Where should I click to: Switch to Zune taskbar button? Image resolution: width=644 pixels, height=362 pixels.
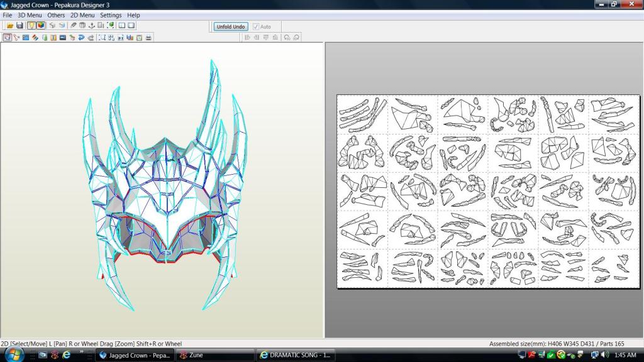point(215,356)
